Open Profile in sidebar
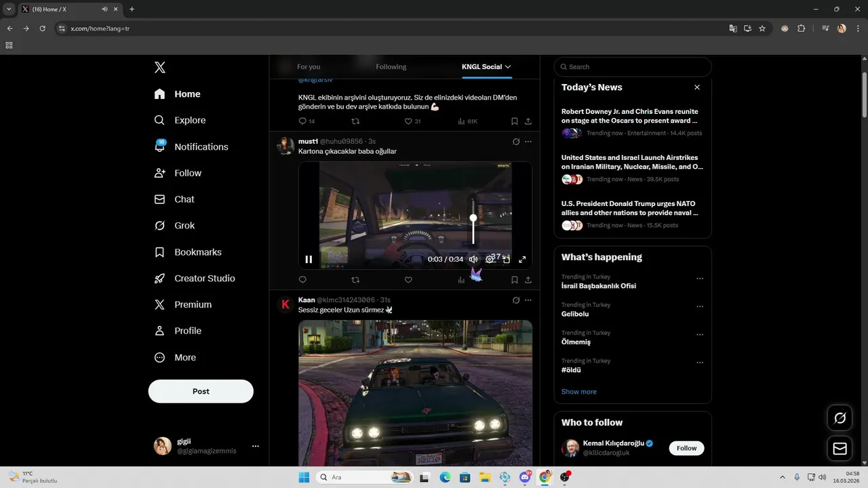 [x=178, y=331]
